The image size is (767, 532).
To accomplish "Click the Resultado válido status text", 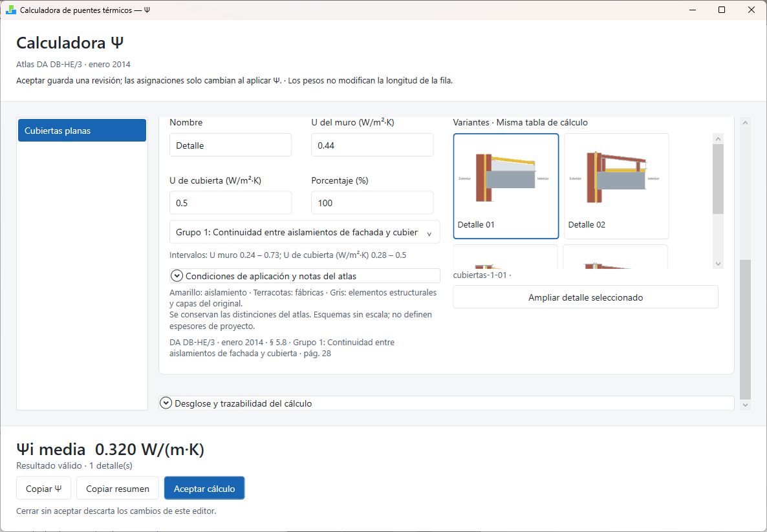I will click(x=74, y=465).
